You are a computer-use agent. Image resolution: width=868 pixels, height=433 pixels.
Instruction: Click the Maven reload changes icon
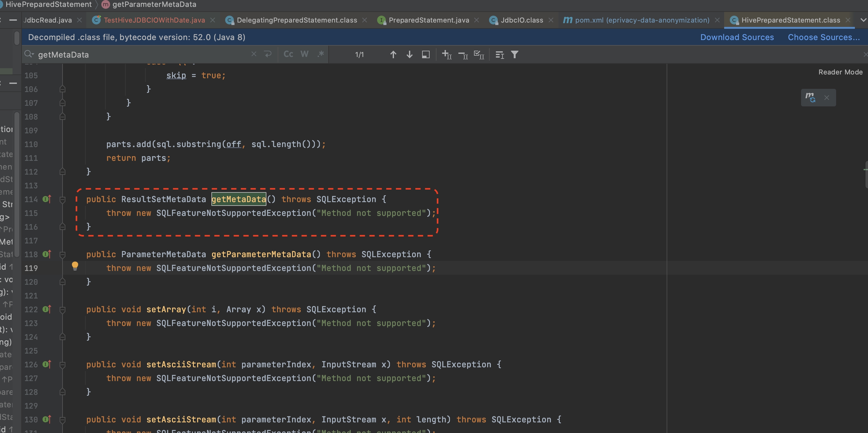tap(810, 98)
